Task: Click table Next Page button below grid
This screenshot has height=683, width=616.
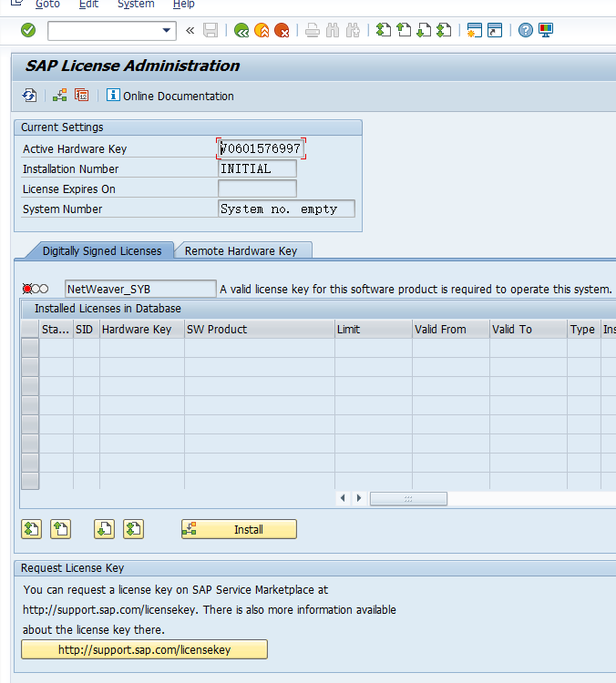Action: pyautogui.click(x=104, y=529)
